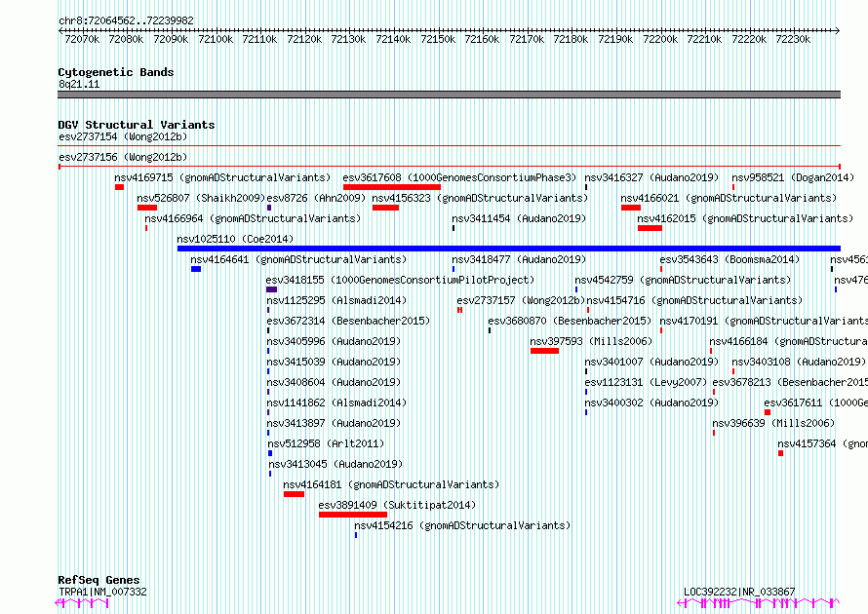Click nsv3415039 (Audano2019) label
The width and height of the screenshot is (868, 614).
[334, 362]
